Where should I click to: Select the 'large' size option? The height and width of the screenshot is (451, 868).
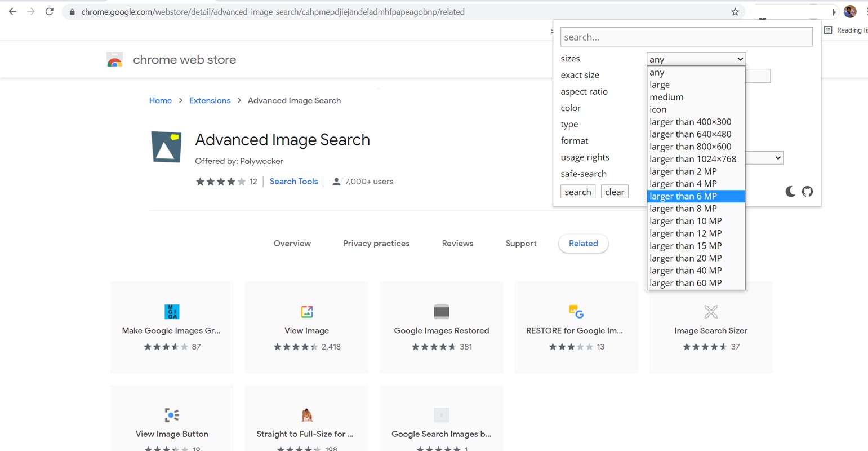[696, 85]
